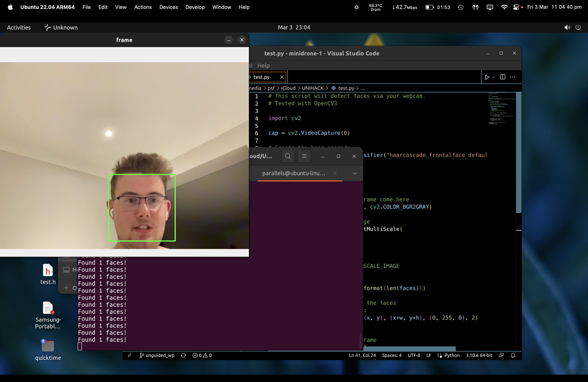This screenshot has width=588, height=382.
Task: Open the terminal hamburger menu
Action: (304, 156)
